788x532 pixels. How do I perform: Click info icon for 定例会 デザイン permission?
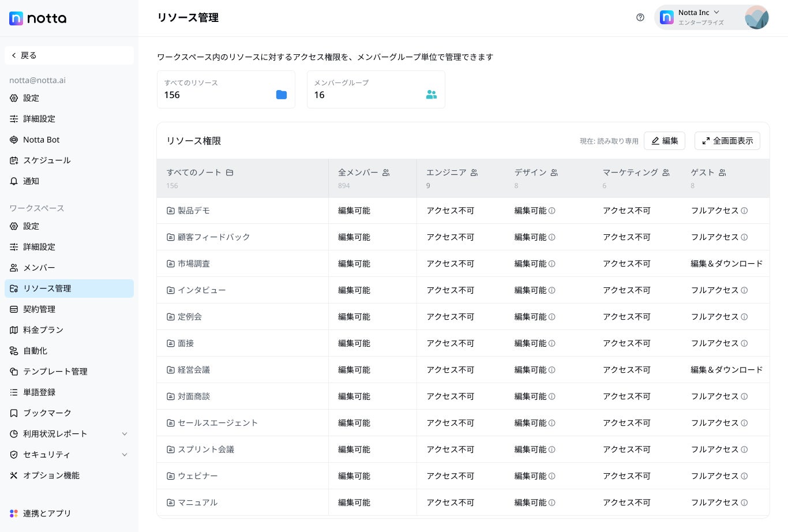[552, 317]
